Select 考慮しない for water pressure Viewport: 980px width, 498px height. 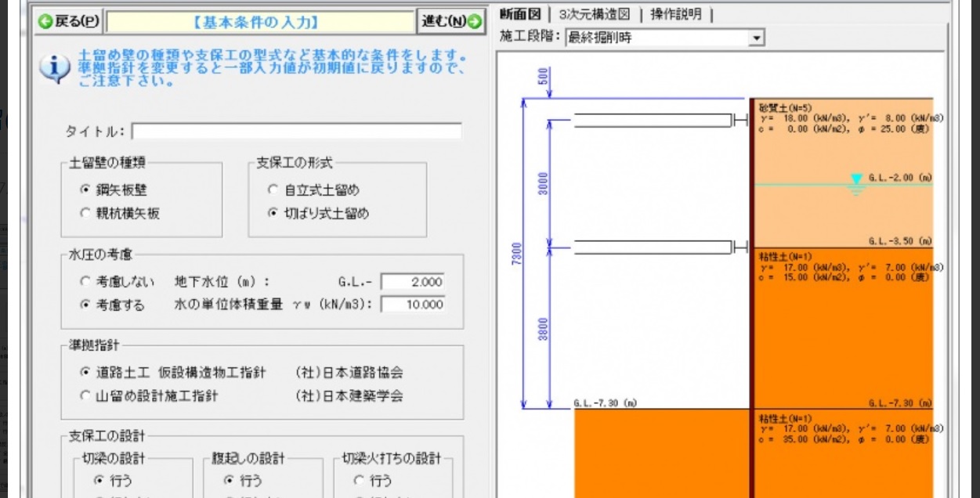[x=84, y=281]
